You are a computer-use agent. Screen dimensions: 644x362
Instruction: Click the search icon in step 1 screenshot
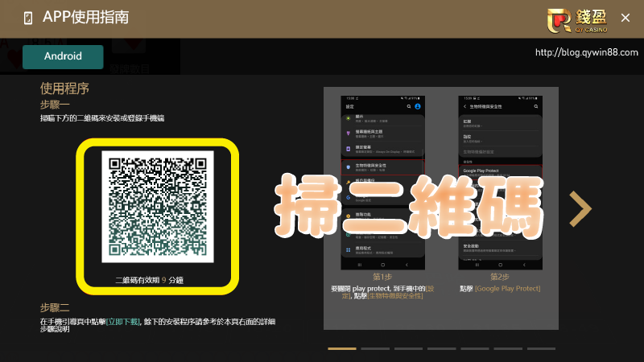(x=409, y=106)
